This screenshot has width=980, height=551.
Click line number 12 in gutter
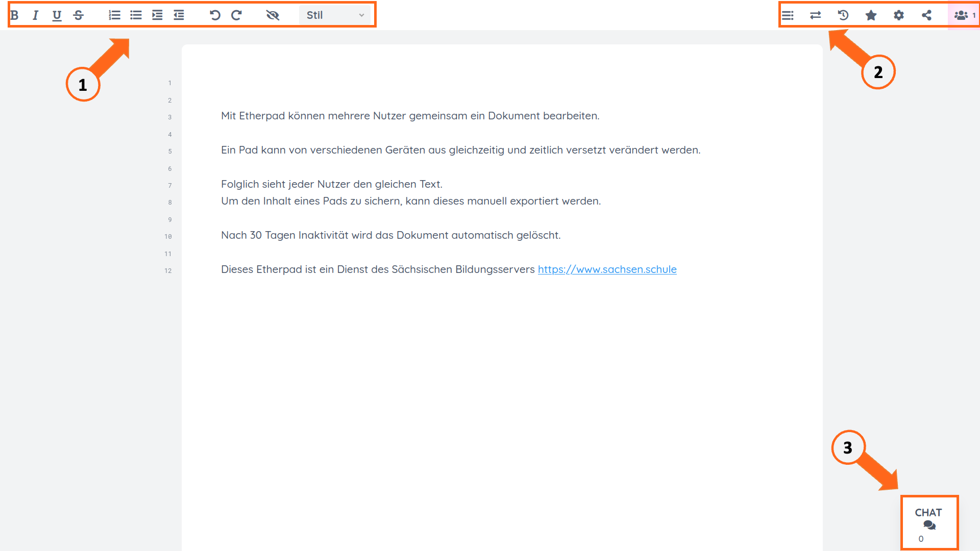coord(168,271)
